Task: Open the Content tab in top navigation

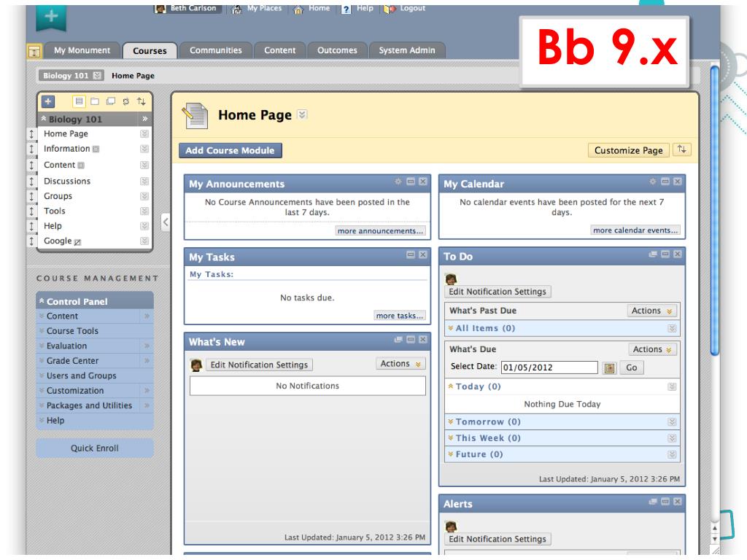Action: coord(279,50)
